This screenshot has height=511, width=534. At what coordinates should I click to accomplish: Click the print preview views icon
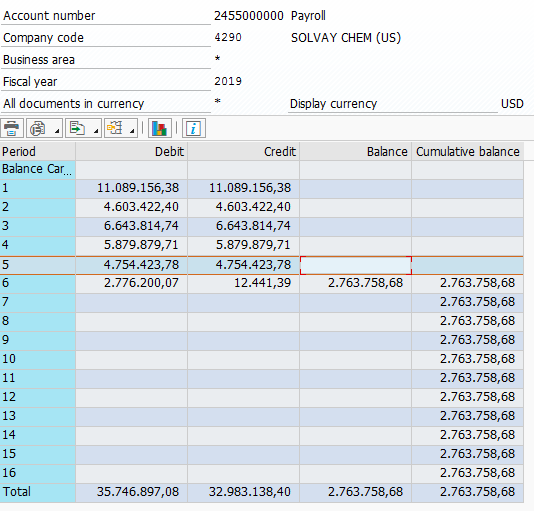coord(38,128)
